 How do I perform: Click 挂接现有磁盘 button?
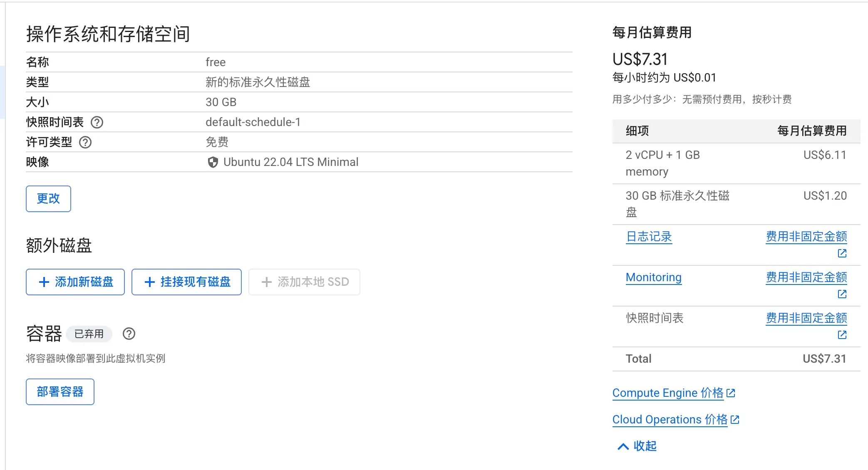187,282
